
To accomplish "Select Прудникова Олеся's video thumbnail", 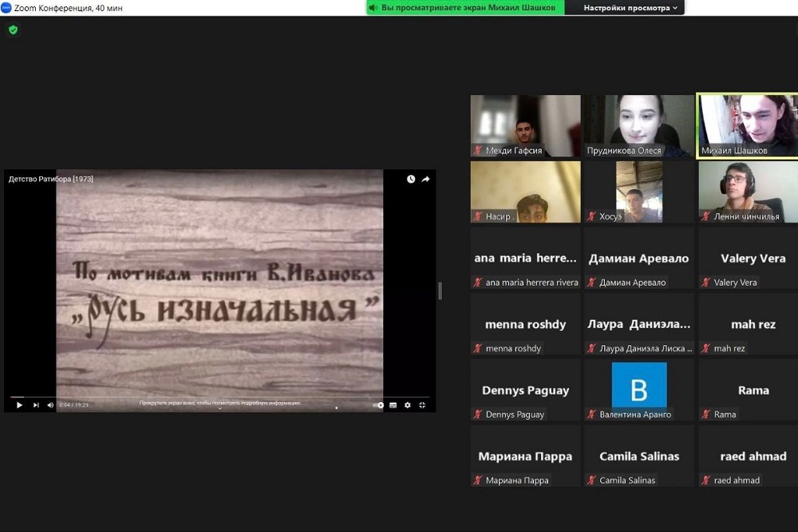I will pyautogui.click(x=638, y=125).
